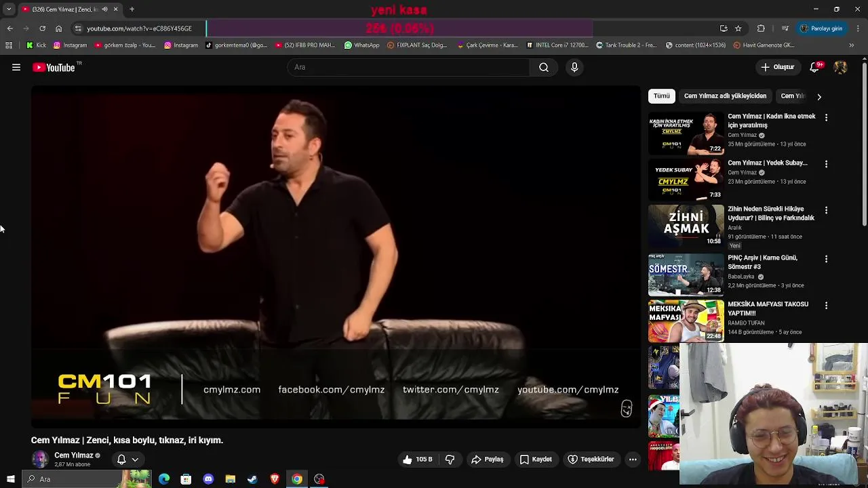
Task: Click the Parolayı girin profile button
Action: (x=821, y=28)
